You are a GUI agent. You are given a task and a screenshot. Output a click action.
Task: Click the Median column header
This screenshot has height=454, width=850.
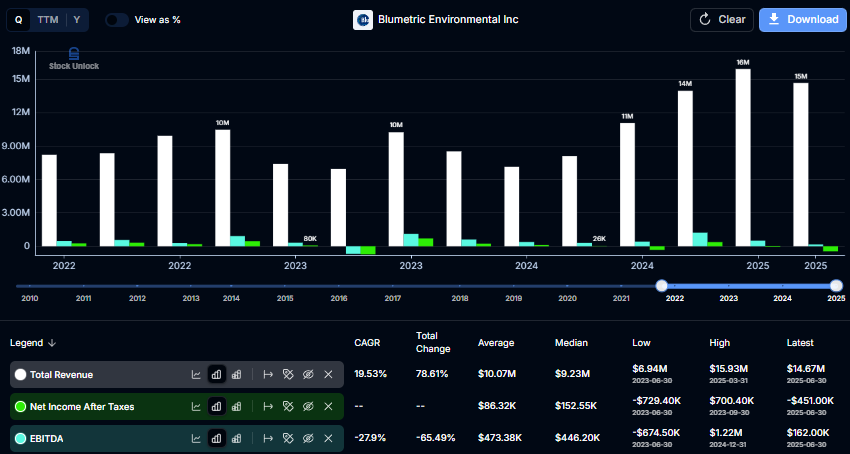click(571, 343)
